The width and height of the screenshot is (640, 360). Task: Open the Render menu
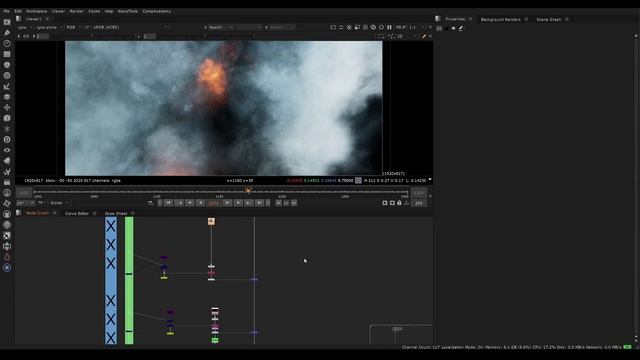click(76, 11)
